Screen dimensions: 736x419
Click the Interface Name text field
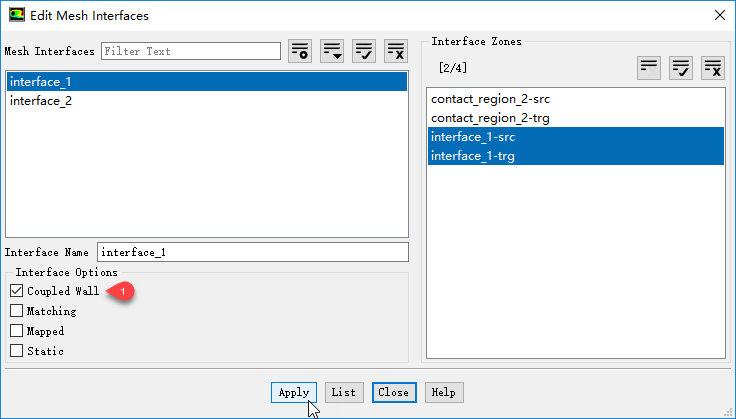(x=252, y=252)
